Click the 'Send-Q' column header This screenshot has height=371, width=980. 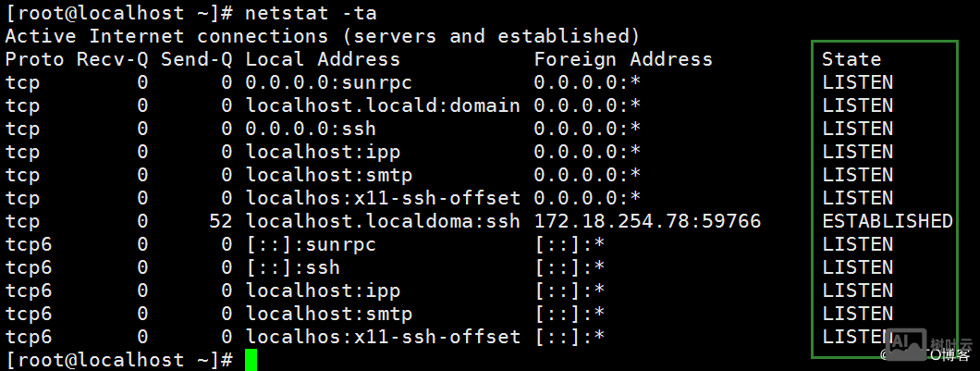pyautogui.click(x=196, y=59)
